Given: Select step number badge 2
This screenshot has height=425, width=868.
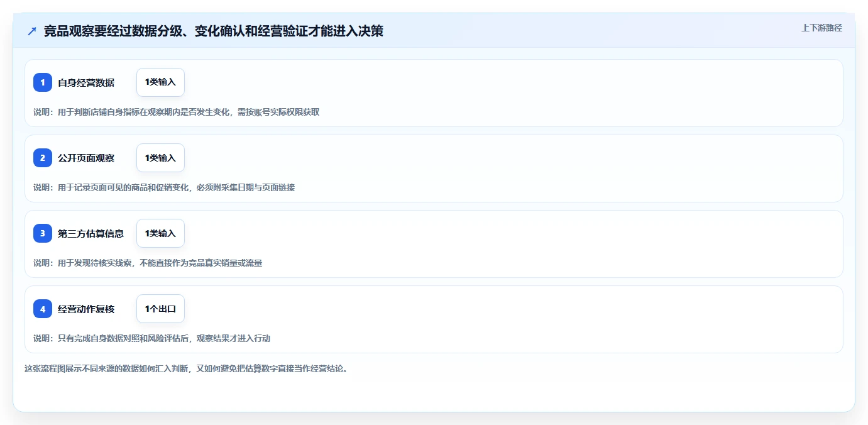Looking at the screenshot, I should coord(43,158).
